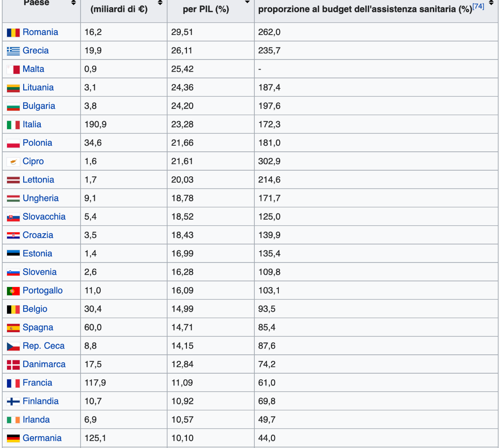Open footnote reference 74
This screenshot has height=448, width=503.
coord(478,6)
